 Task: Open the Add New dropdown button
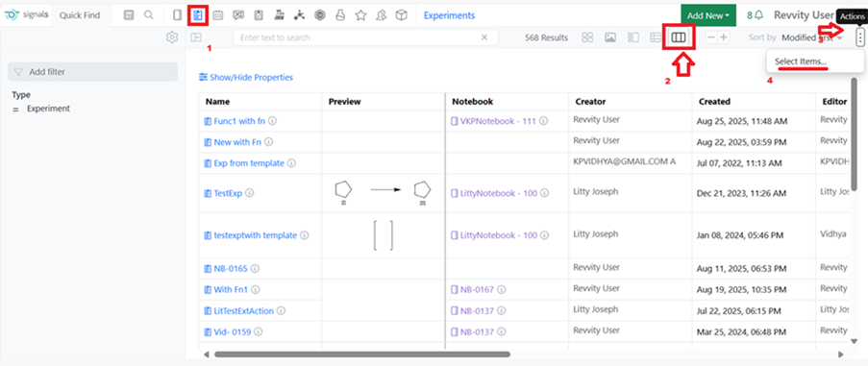pos(708,15)
